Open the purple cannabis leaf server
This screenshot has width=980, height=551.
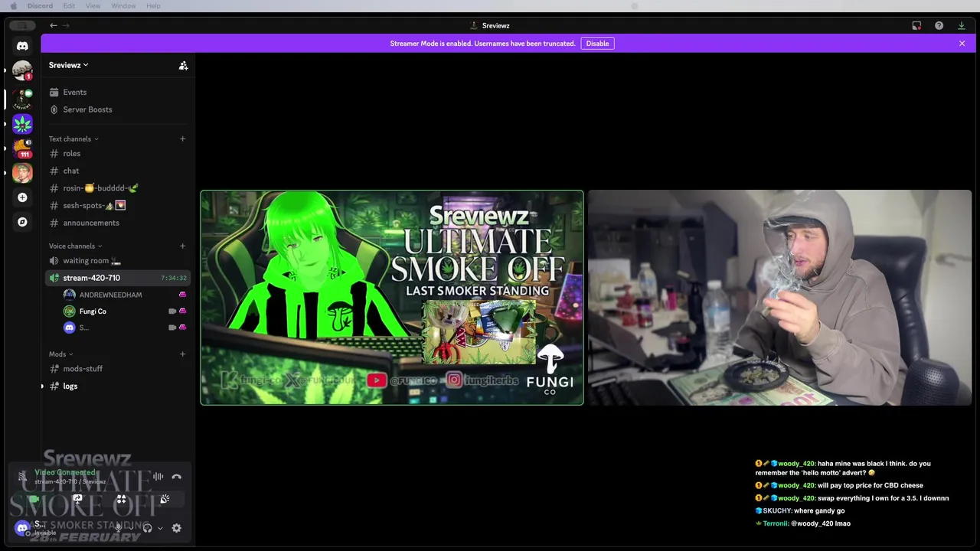tap(22, 123)
